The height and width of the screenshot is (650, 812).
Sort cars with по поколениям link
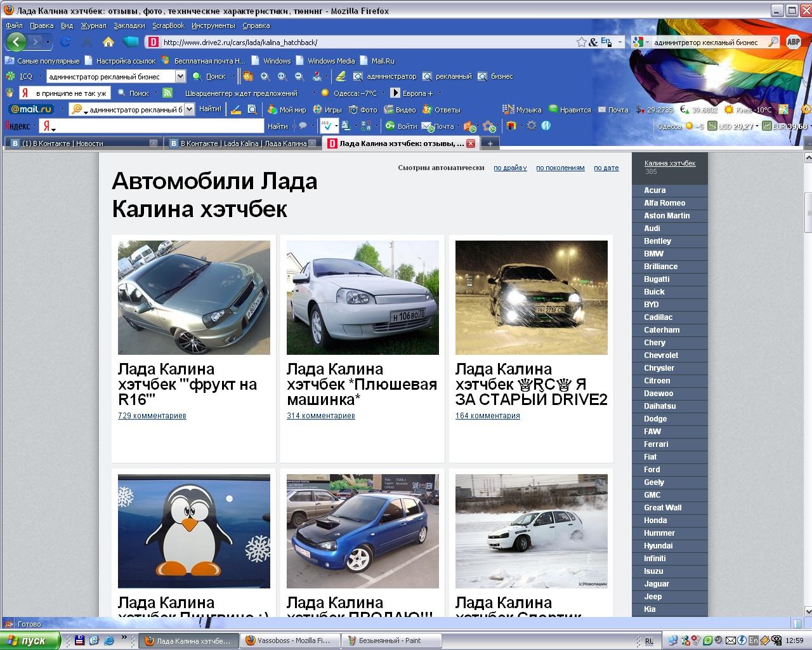[x=560, y=168]
